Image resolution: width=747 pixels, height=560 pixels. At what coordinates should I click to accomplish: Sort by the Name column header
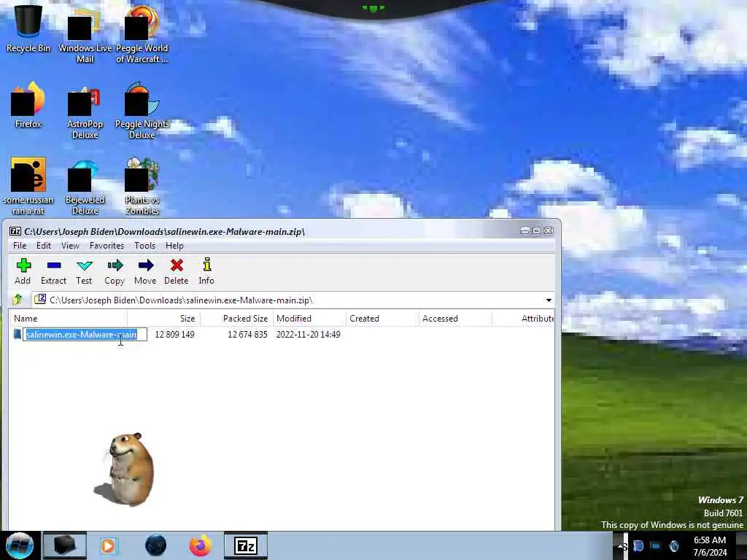(x=68, y=319)
